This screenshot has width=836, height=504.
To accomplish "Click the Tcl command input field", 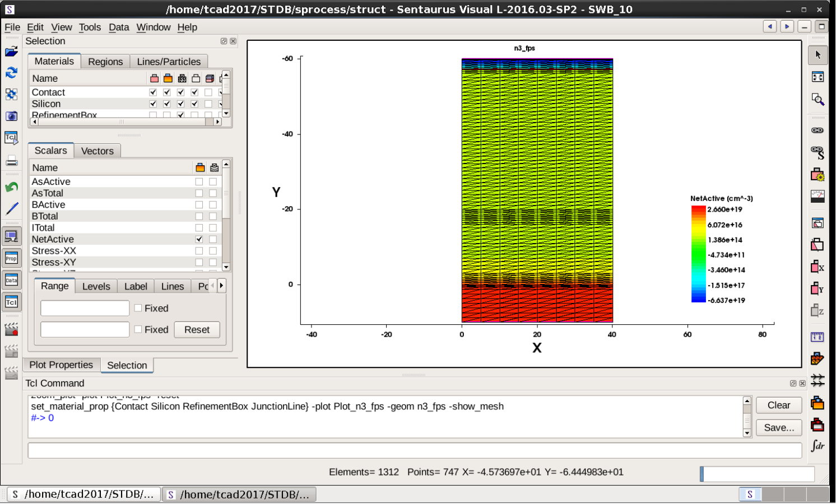I will coord(415,450).
